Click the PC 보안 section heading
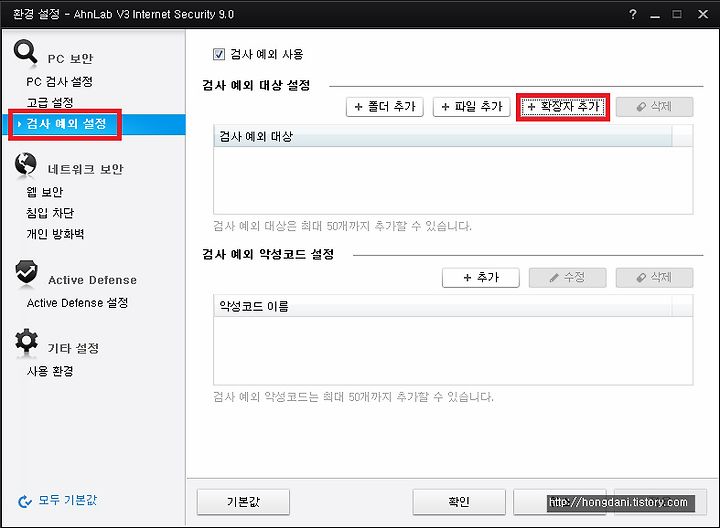Screen dimensions: 720x528 pyautogui.click(x=70, y=59)
